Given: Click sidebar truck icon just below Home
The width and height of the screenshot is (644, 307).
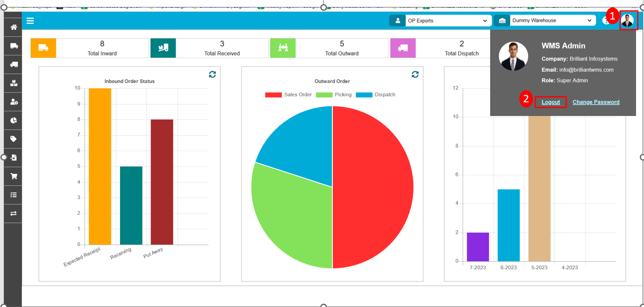Looking at the screenshot, I should 13,46.
